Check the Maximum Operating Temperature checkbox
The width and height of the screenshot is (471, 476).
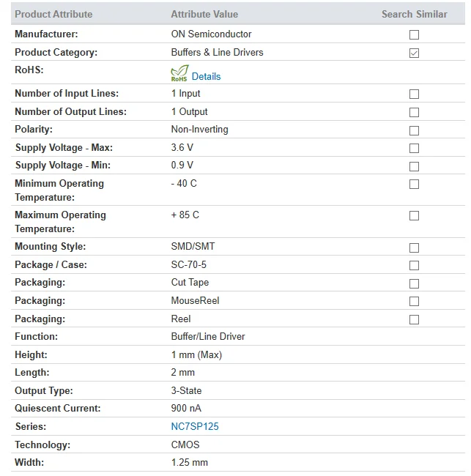414,215
